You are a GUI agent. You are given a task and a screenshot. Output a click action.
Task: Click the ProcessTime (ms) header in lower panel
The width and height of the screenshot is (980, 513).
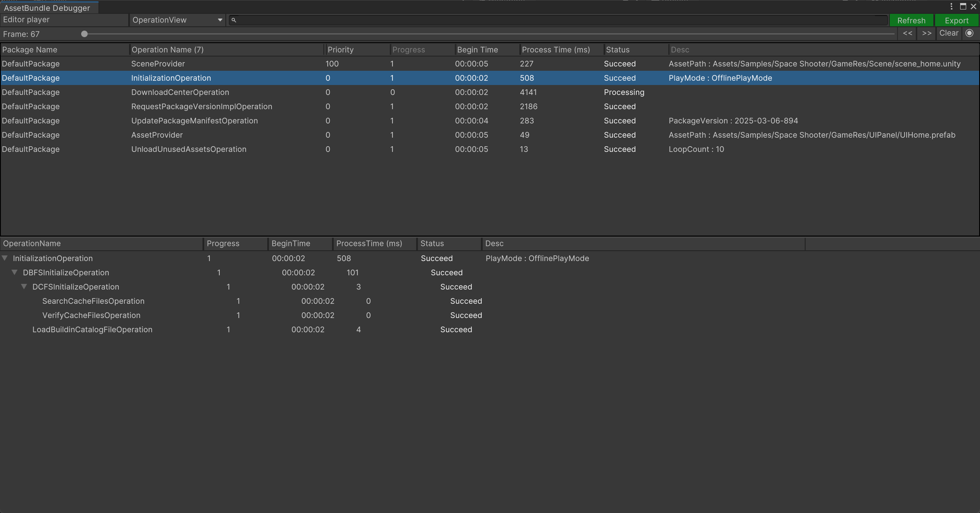(375, 243)
